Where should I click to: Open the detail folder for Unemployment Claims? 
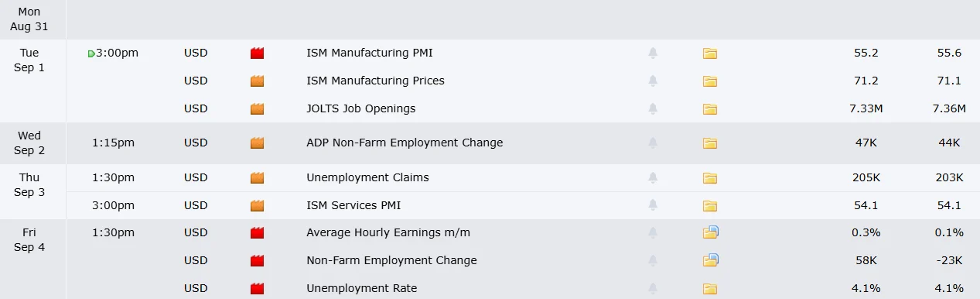(710, 177)
